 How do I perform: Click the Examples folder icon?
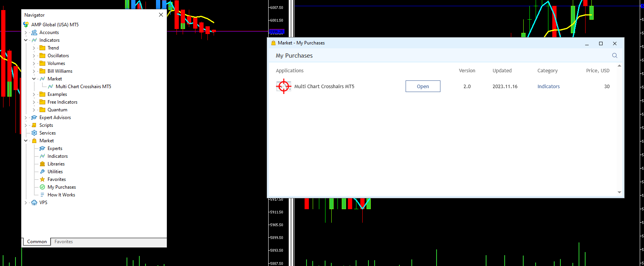(x=43, y=94)
